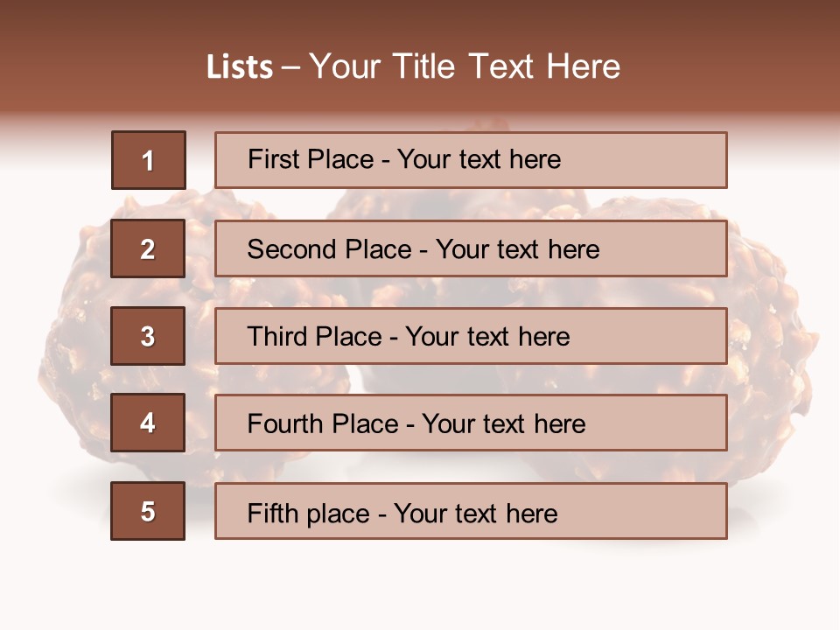Click the Third Place text bar
The width and height of the screenshot is (840, 630).
coord(471,336)
